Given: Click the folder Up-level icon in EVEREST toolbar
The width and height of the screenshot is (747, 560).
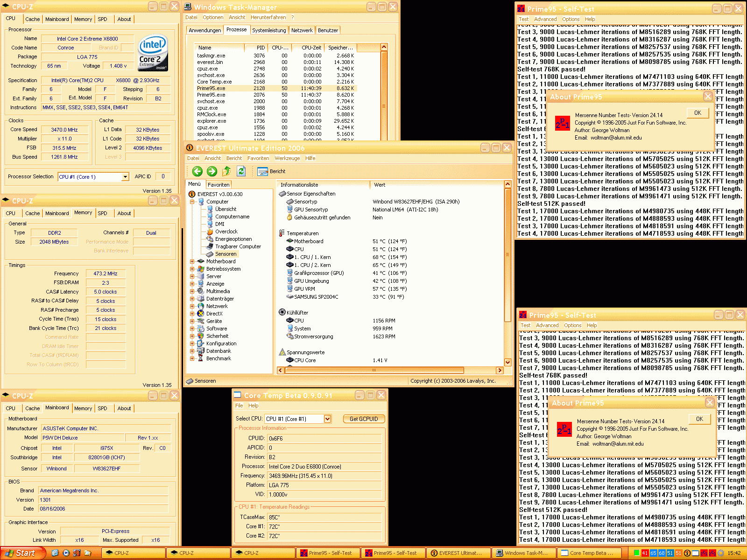Looking at the screenshot, I should pyautogui.click(x=226, y=171).
